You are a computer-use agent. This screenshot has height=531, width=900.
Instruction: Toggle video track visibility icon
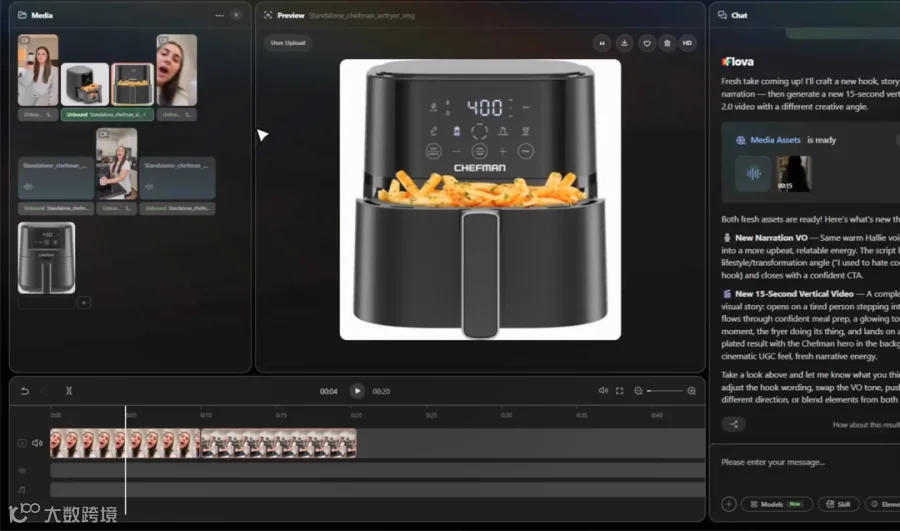pos(22,443)
